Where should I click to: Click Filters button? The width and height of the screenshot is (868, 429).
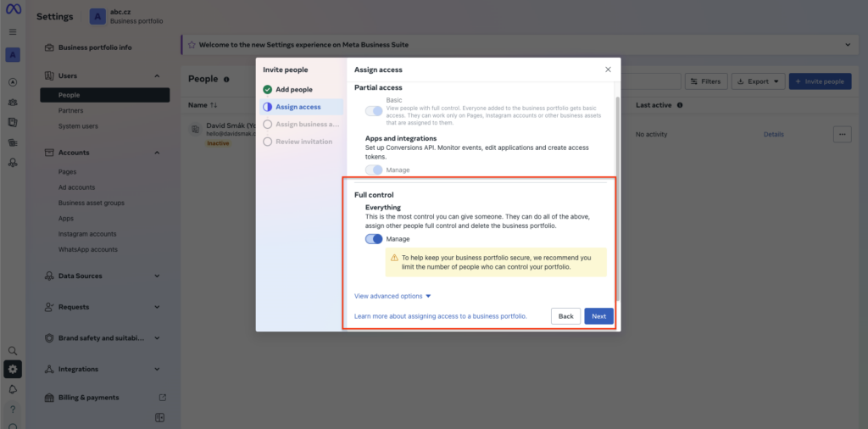click(x=706, y=81)
